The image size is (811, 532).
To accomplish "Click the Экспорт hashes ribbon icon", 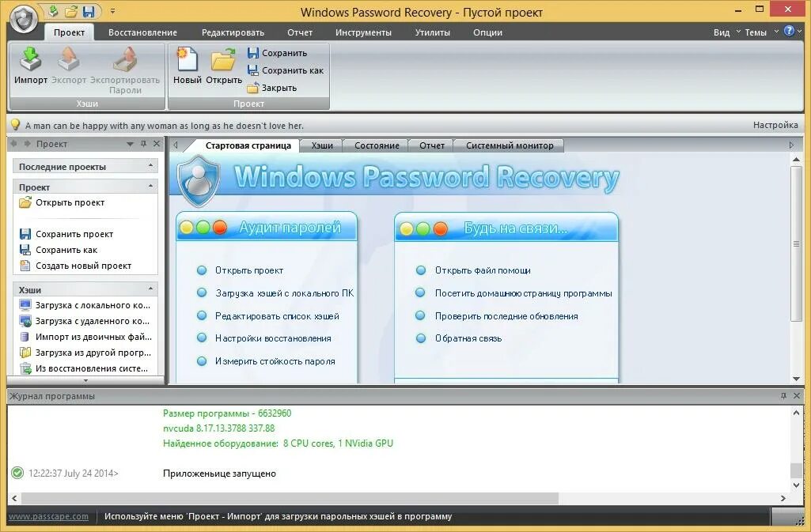I will (x=69, y=65).
